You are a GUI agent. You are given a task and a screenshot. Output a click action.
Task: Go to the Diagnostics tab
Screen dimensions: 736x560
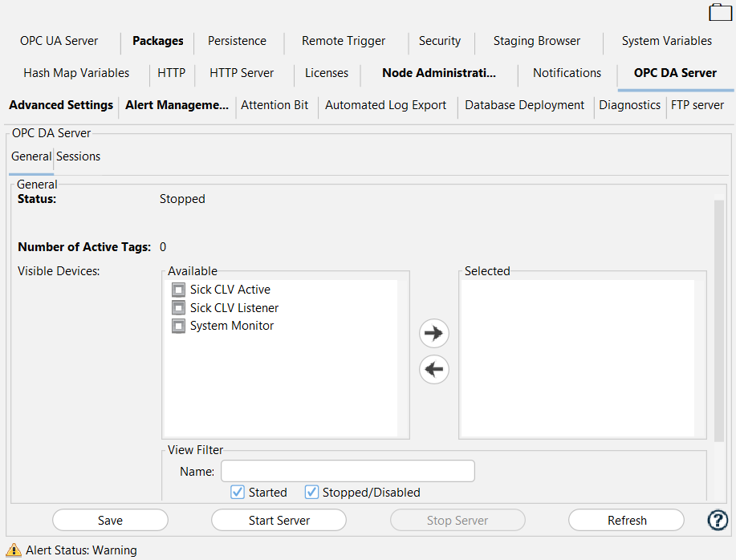point(629,105)
